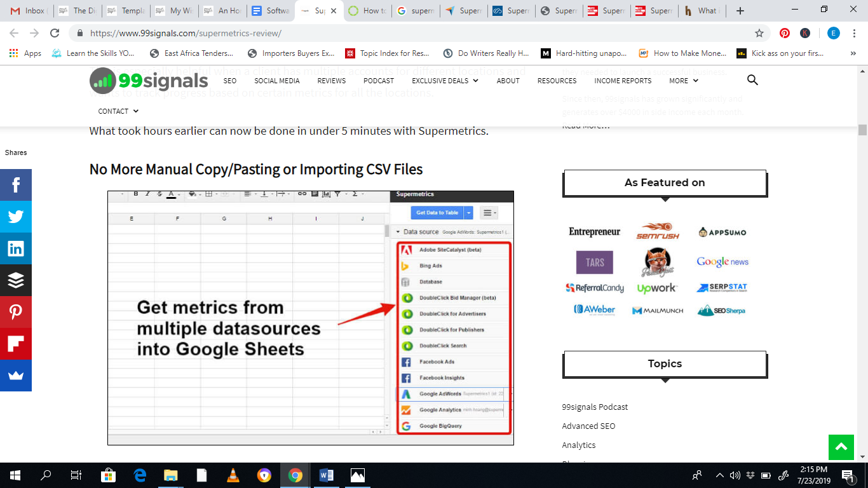Image resolution: width=868 pixels, height=488 pixels.
Task: Open VLC media player from the taskbar
Action: [233, 475]
